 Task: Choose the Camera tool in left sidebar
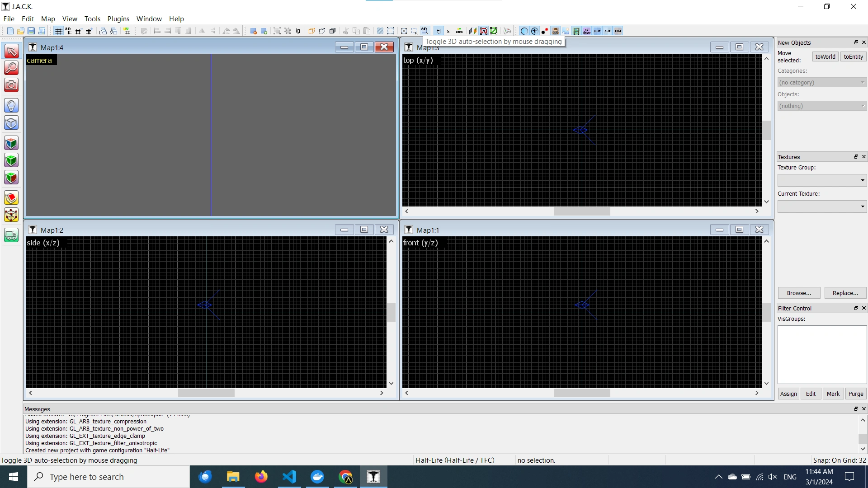click(x=11, y=84)
